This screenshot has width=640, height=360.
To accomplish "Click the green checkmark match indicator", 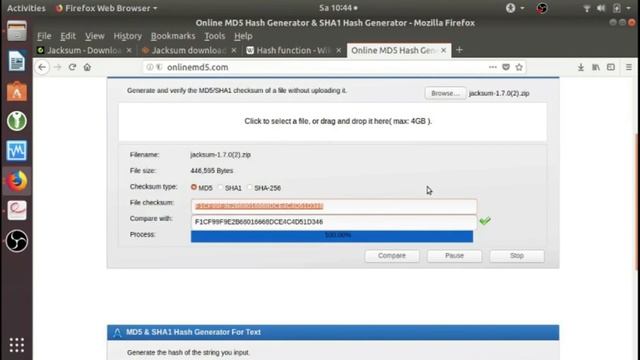I will 485,221.
